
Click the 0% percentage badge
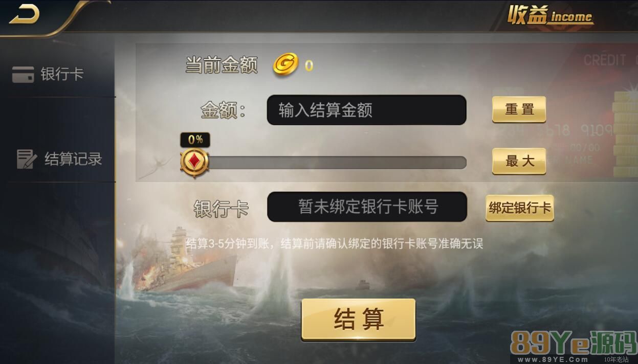pos(195,140)
